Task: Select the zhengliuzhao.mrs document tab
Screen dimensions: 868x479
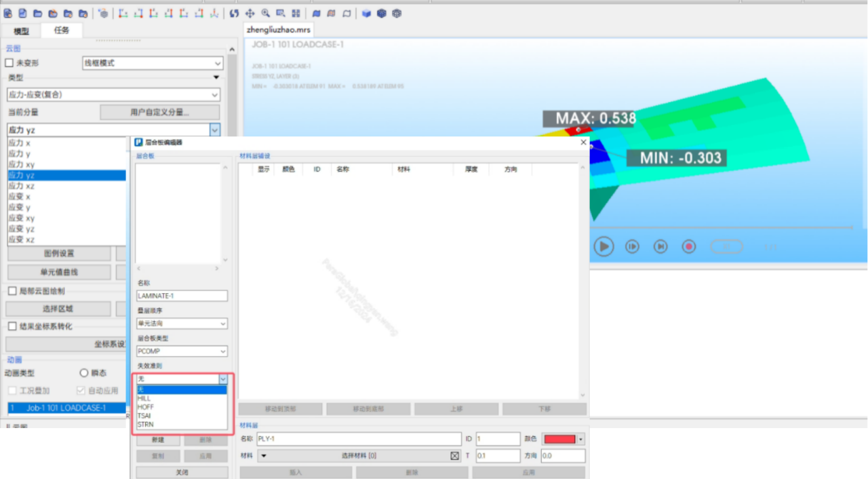Action: (x=278, y=31)
